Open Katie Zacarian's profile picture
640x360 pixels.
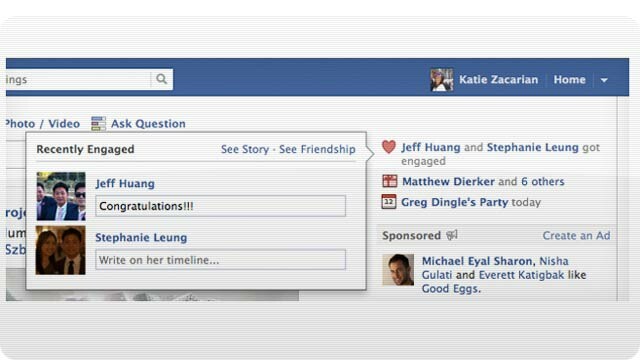pos(441,80)
